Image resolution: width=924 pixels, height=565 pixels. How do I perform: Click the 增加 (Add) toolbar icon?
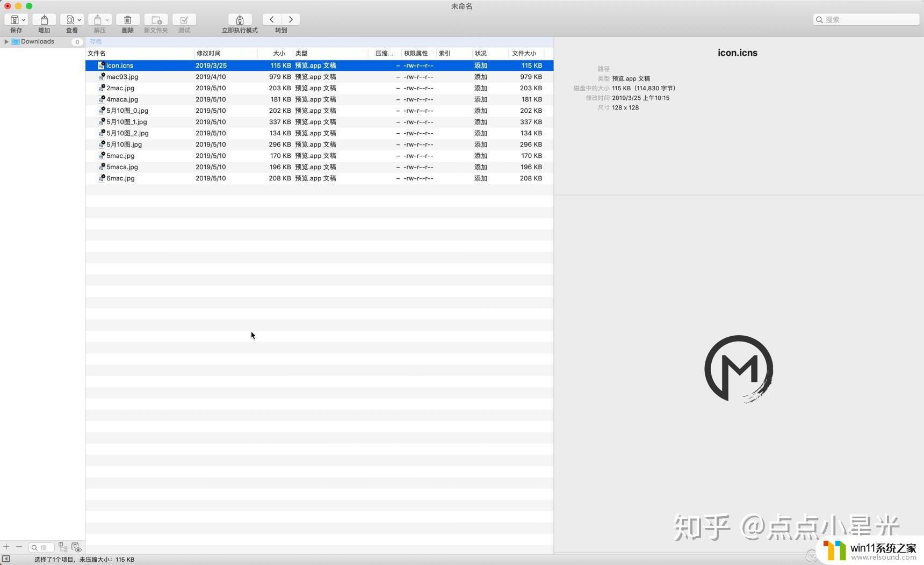coord(44,20)
